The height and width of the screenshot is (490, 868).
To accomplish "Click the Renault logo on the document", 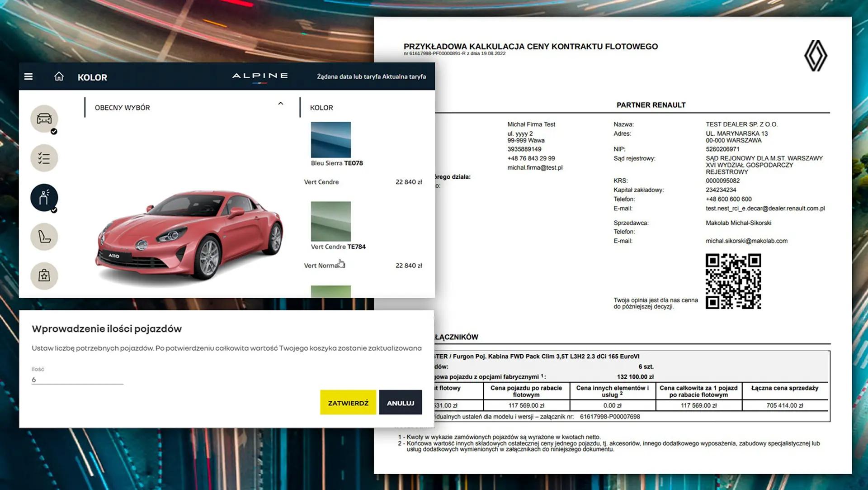I will (816, 56).
